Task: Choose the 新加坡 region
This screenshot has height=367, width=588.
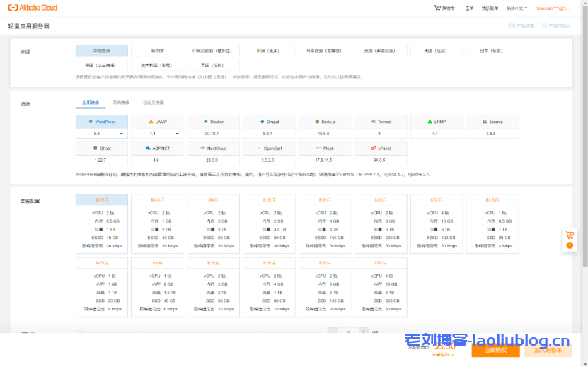Action: (158, 51)
